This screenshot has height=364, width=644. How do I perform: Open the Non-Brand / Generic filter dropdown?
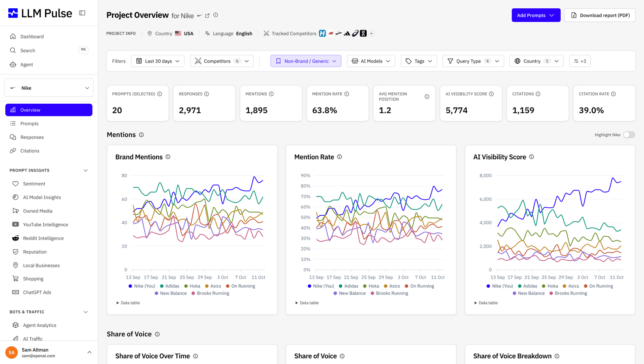306,61
